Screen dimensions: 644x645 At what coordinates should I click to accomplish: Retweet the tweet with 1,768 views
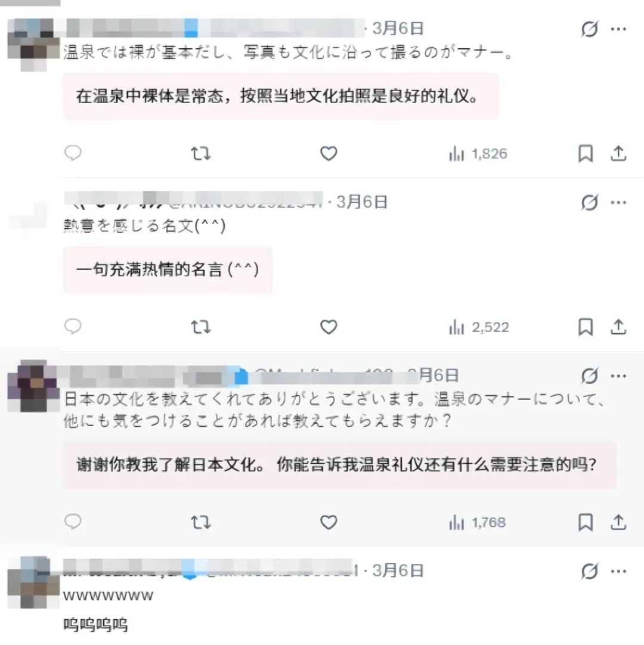tap(201, 522)
